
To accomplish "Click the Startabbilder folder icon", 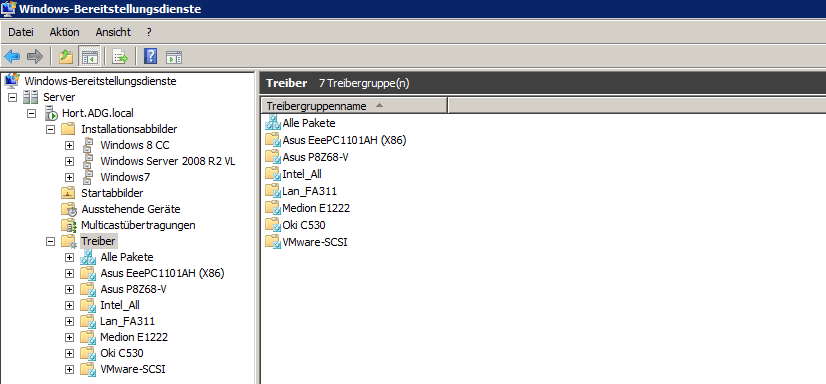I will (x=68, y=193).
